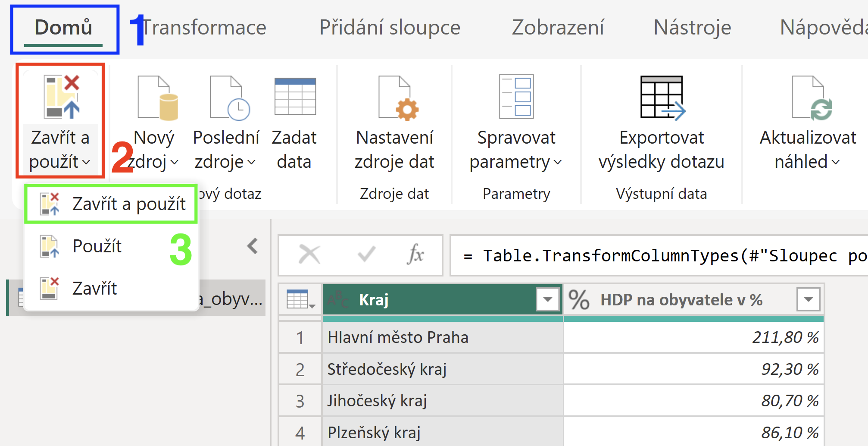Image resolution: width=868 pixels, height=446 pixels.
Task: Click the fx formula function icon
Action: click(415, 254)
